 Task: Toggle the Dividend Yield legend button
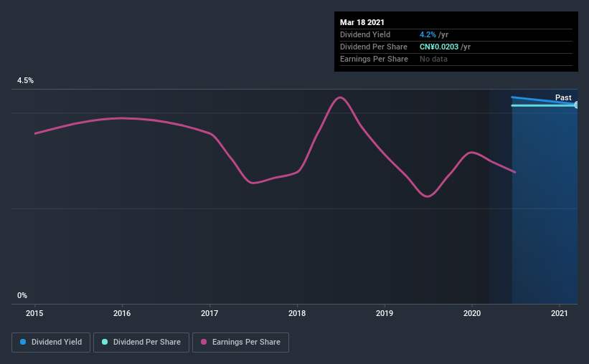click(51, 343)
